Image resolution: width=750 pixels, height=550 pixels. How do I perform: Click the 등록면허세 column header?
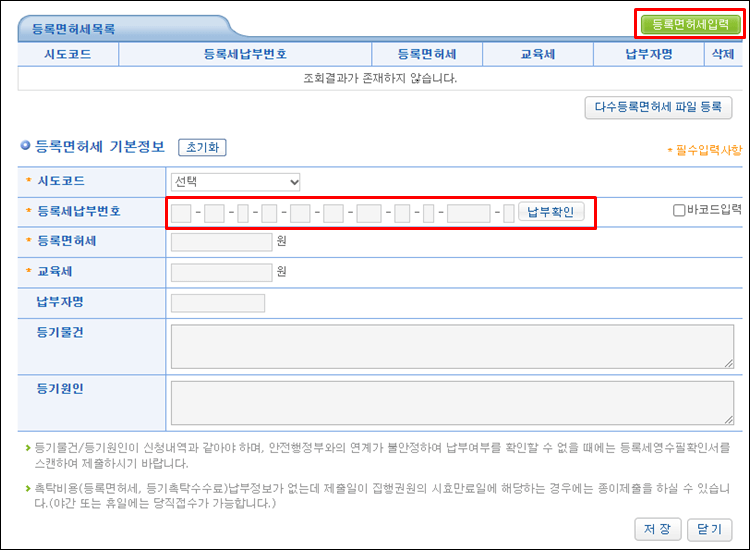(427, 54)
